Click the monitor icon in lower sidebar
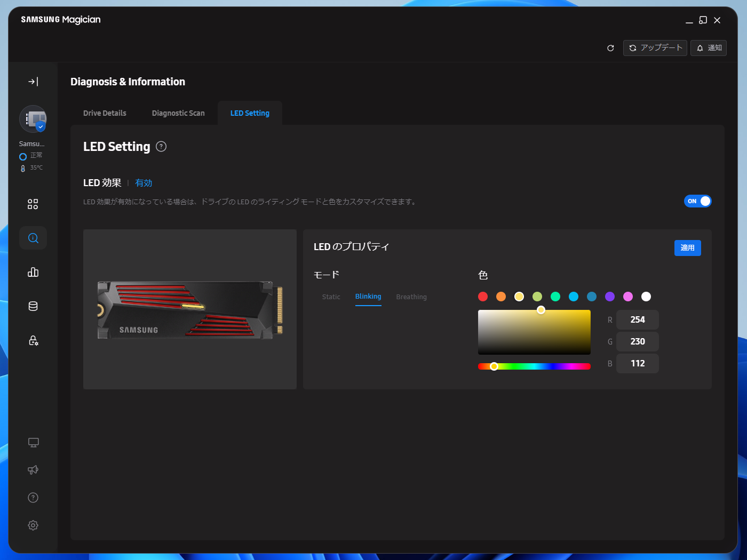The height and width of the screenshot is (560, 747). pos(33,443)
